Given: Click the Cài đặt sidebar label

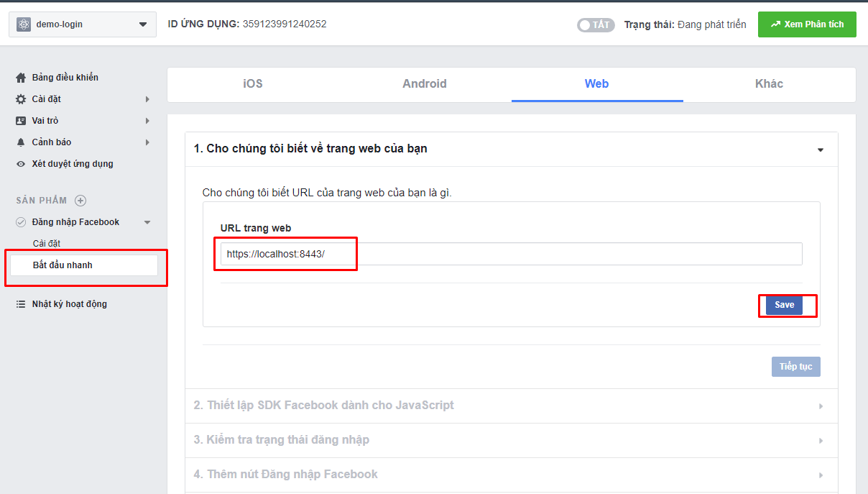Looking at the screenshot, I should [47, 99].
